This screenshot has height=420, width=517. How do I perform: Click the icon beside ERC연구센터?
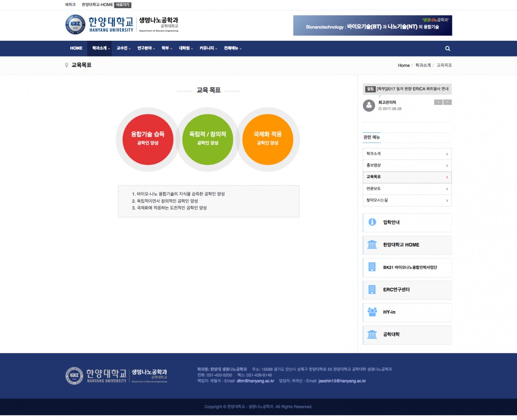click(x=372, y=290)
